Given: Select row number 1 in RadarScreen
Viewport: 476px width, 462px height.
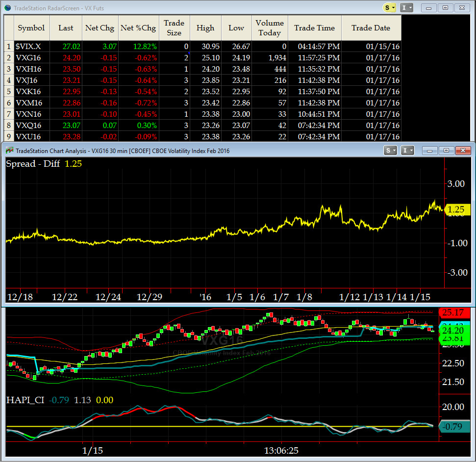Looking at the screenshot, I should point(9,47).
